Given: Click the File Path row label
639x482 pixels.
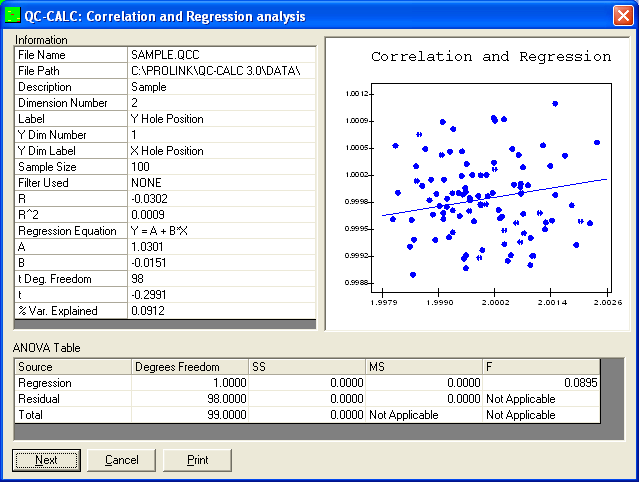Looking at the screenshot, I should (x=71, y=70).
